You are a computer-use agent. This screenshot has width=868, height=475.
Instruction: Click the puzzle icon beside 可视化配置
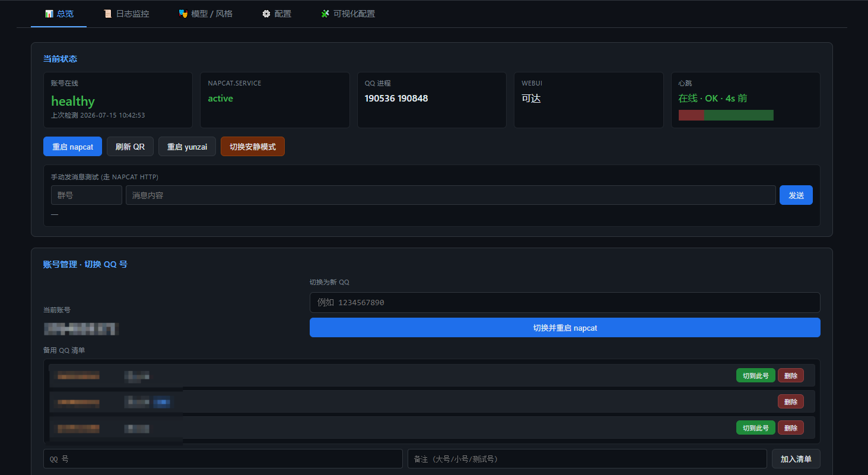click(325, 14)
